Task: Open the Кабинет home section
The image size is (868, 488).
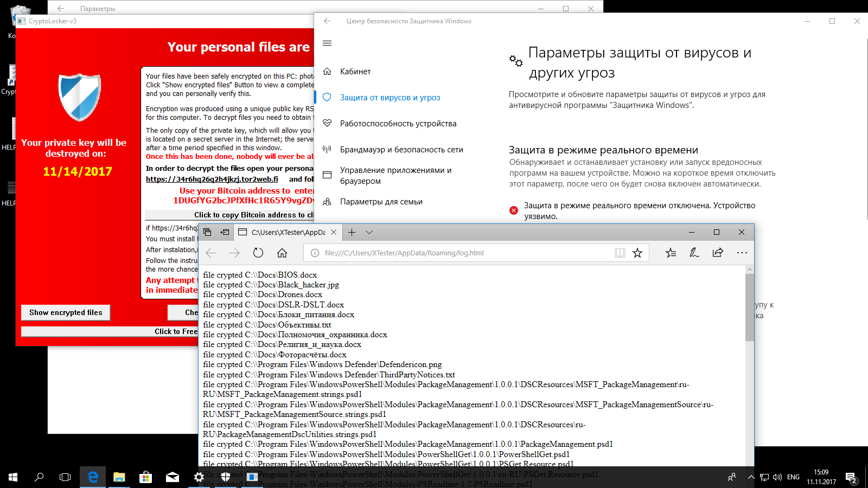Action: [355, 72]
